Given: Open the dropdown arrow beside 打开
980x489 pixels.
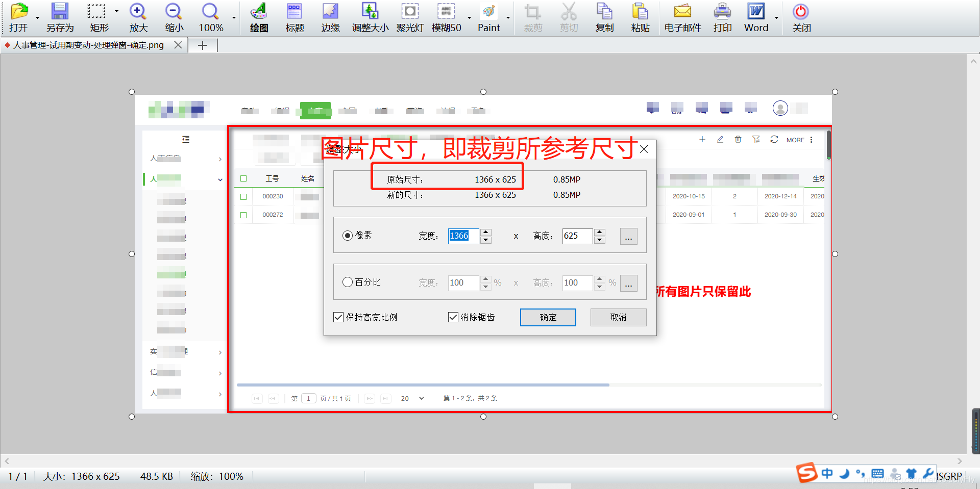Looking at the screenshot, I should pos(37,18).
